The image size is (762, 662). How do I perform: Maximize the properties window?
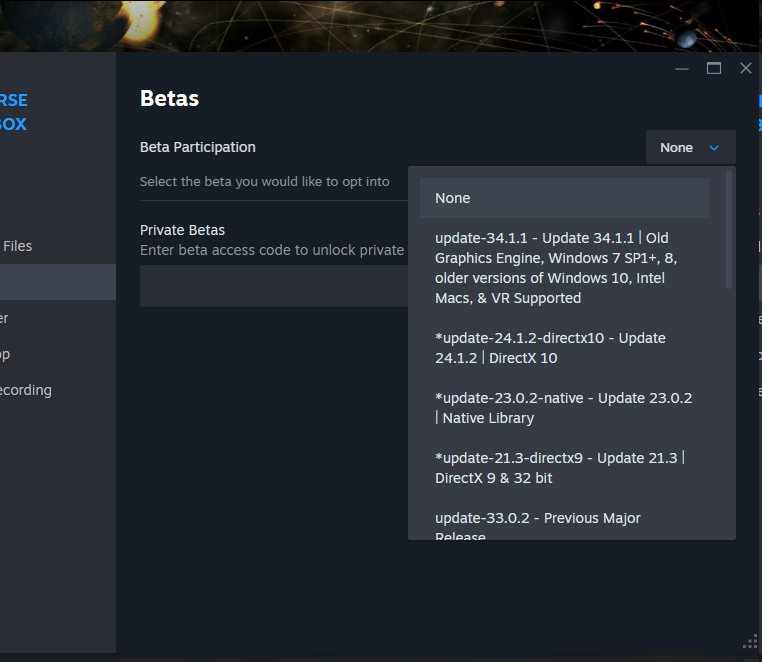[x=713, y=69]
